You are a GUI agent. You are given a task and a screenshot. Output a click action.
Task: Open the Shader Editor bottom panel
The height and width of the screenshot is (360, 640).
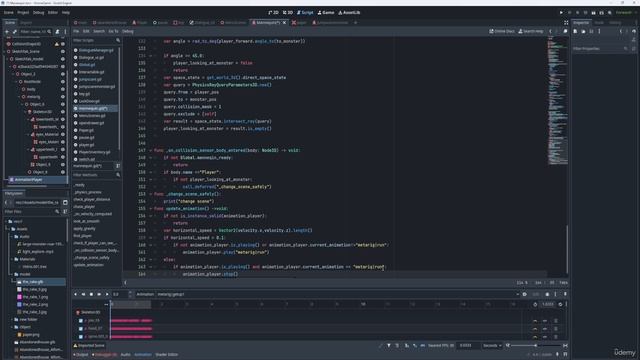pos(167,355)
